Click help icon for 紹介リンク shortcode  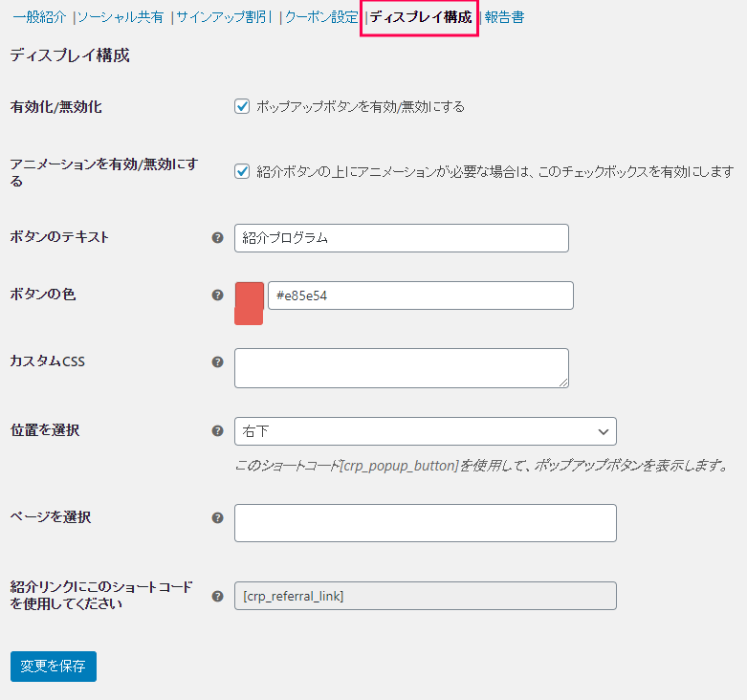tap(217, 596)
